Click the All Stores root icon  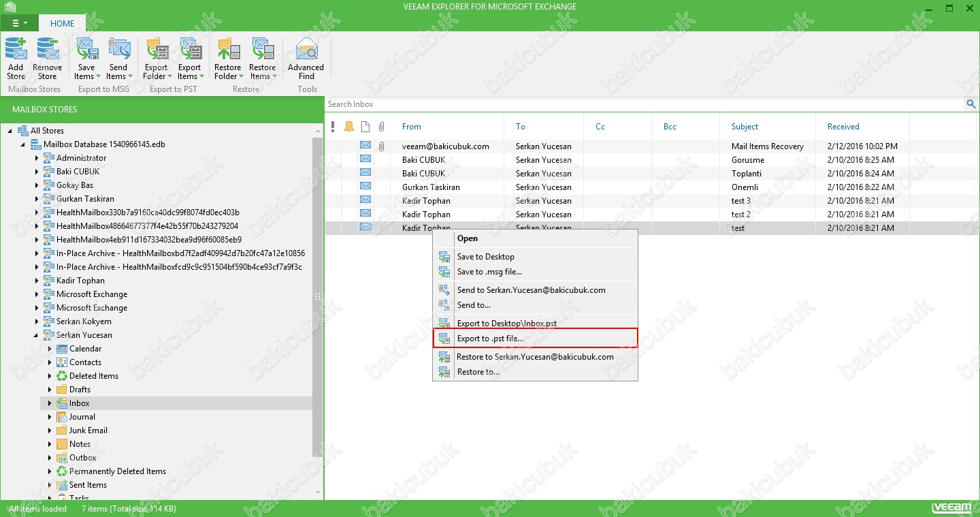(23, 131)
